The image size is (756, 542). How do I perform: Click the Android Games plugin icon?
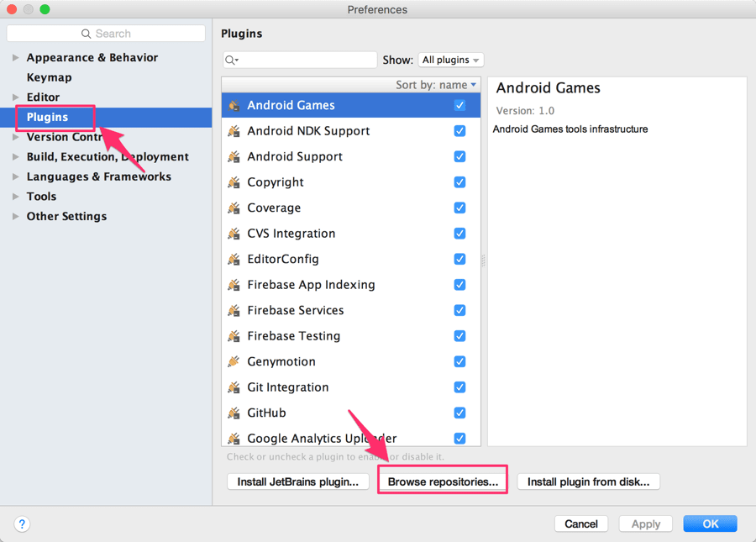tap(234, 105)
